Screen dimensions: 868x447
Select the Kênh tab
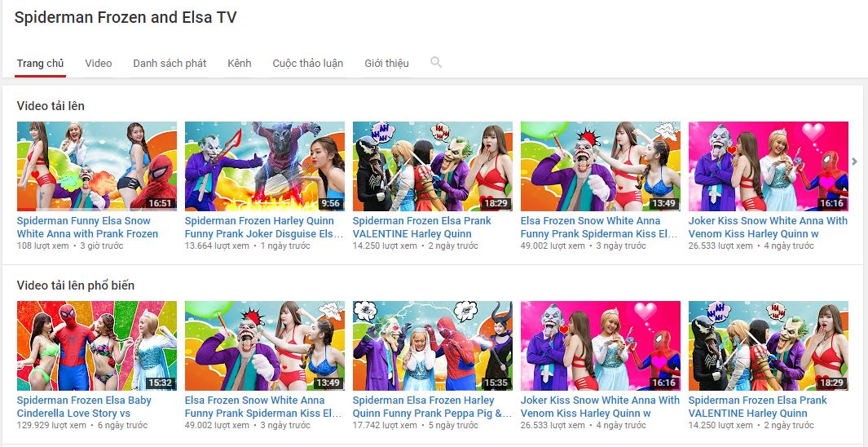[240, 64]
